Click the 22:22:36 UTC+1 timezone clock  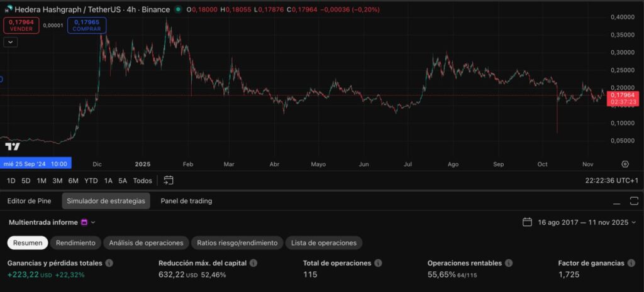coord(612,180)
